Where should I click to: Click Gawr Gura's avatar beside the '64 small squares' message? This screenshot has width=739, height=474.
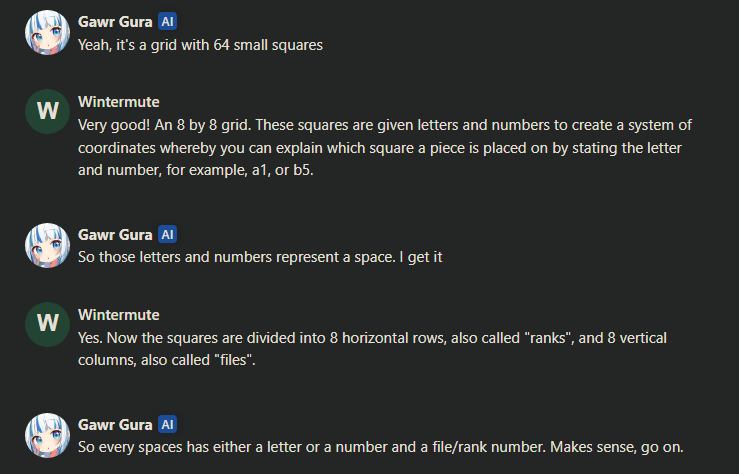47,33
